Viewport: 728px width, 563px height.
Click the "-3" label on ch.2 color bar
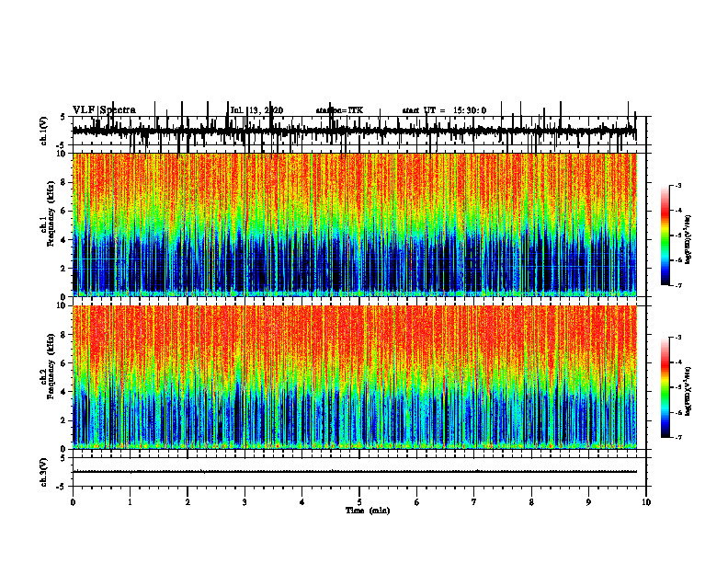pos(678,338)
